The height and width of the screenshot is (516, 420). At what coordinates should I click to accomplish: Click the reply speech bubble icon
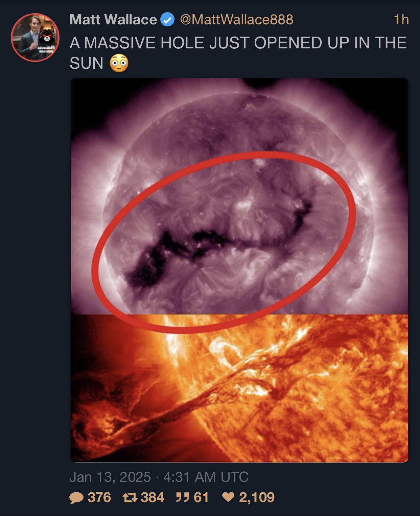coord(76,498)
